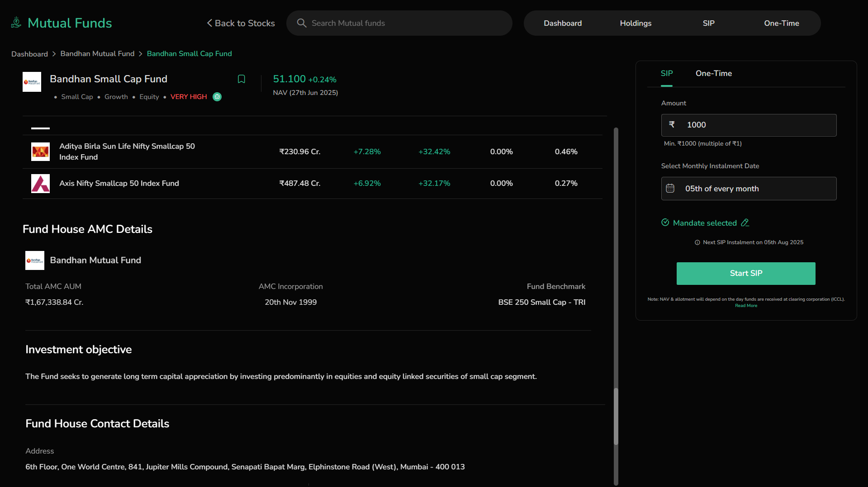Click the search magnifier icon
Screen dimensions: 868x487
click(301, 23)
